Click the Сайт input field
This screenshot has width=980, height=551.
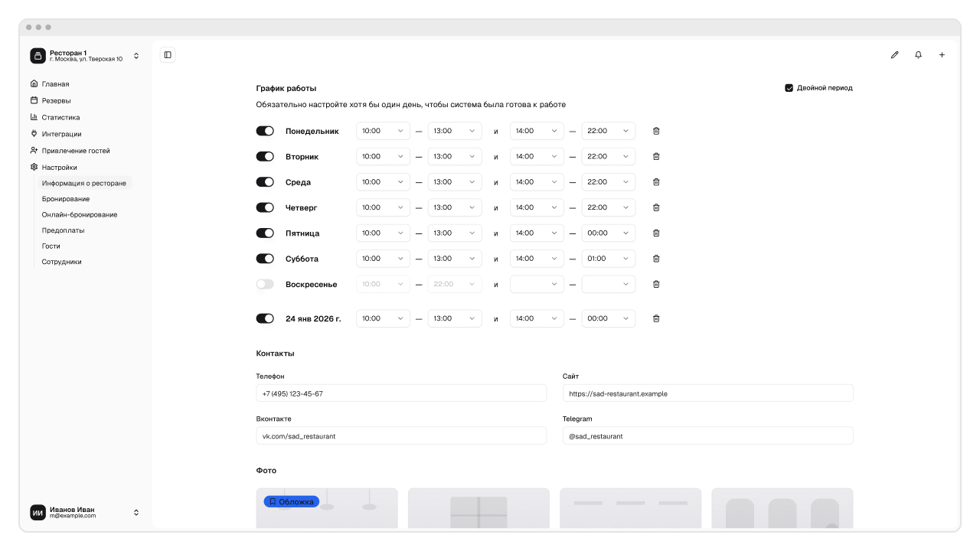(x=708, y=393)
